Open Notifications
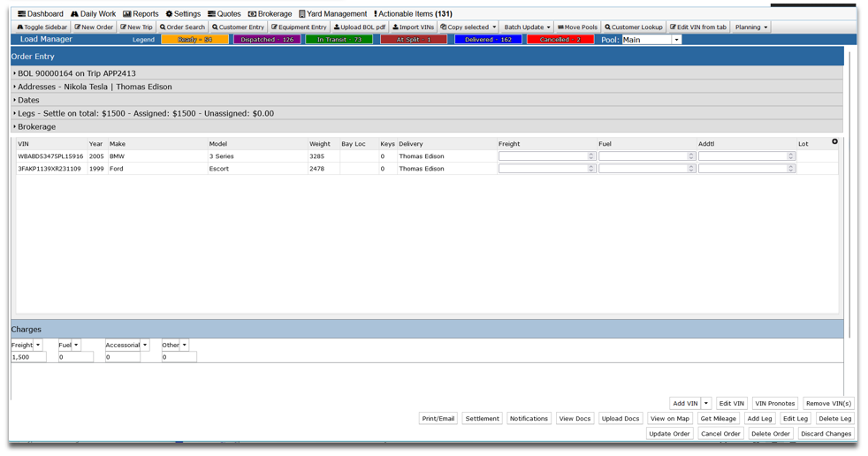868x456 pixels. [x=529, y=418]
